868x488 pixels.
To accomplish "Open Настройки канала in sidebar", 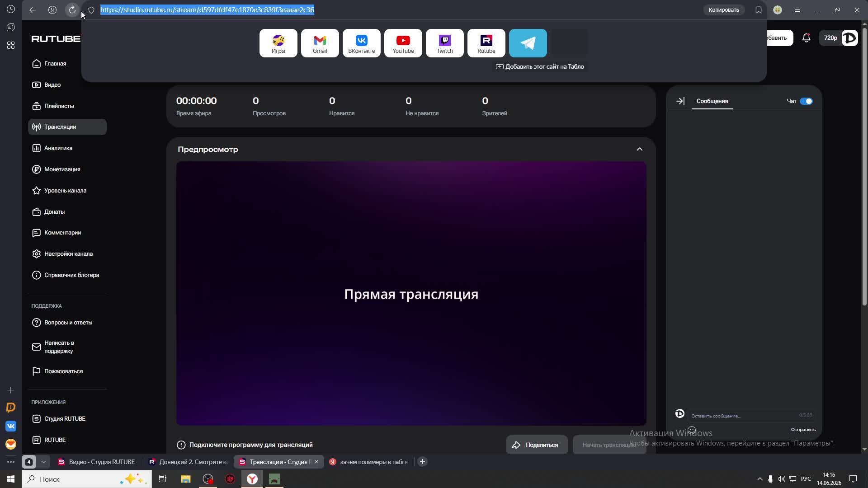I will 67,254.
